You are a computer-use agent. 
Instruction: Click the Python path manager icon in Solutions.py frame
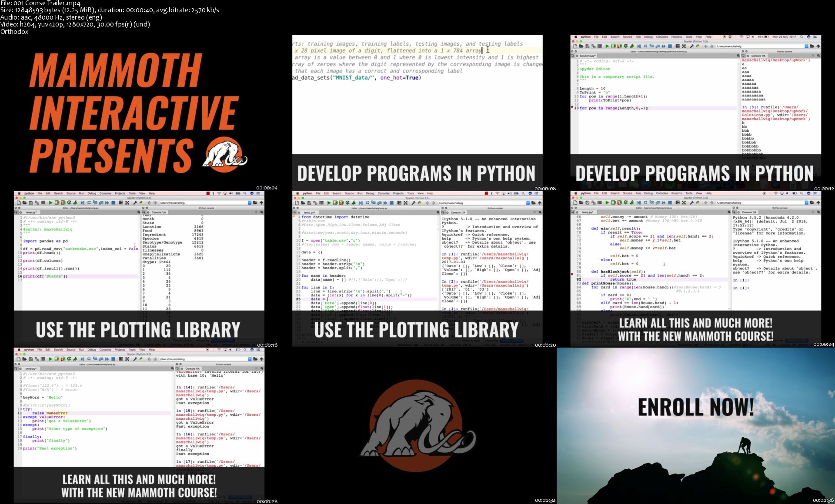(698, 46)
